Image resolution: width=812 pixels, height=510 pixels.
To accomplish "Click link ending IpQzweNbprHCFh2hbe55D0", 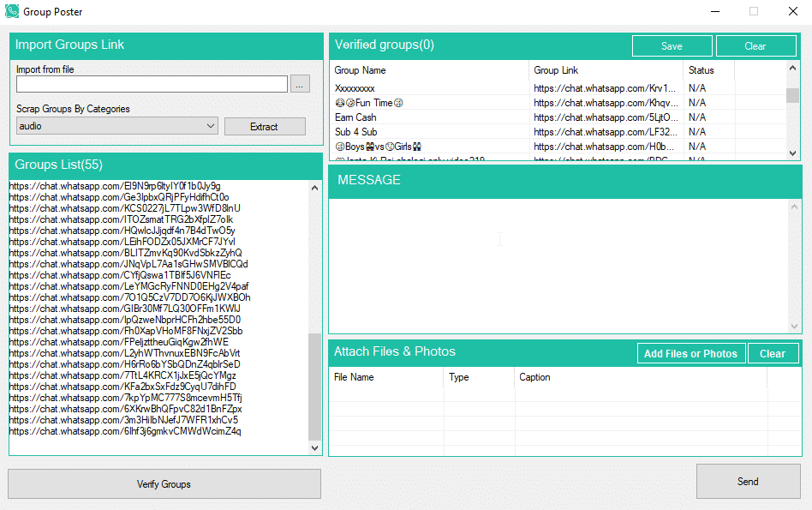I will click(x=125, y=320).
